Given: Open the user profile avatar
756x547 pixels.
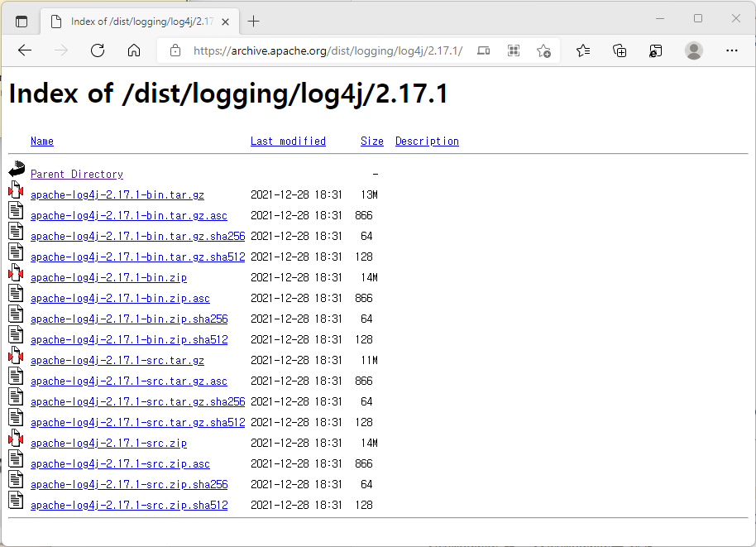Looking at the screenshot, I should pyautogui.click(x=694, y=50).
